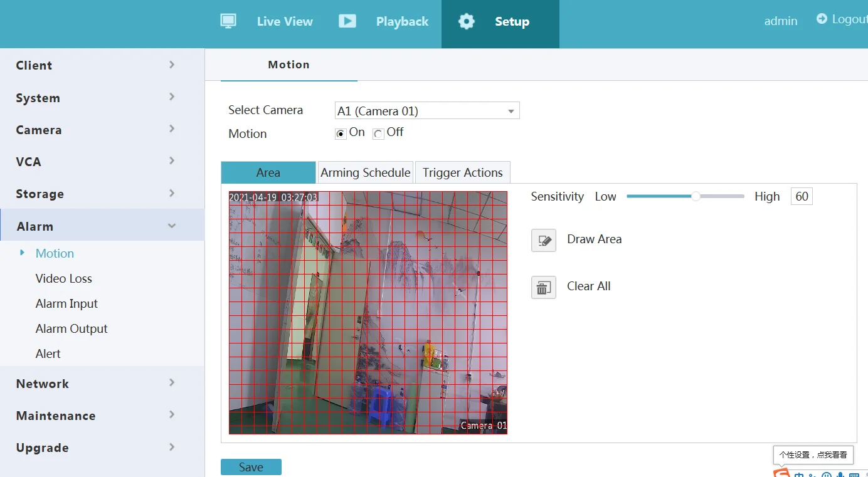
Task: Expand the Network section chevron
Action: [x=172, y=383]
